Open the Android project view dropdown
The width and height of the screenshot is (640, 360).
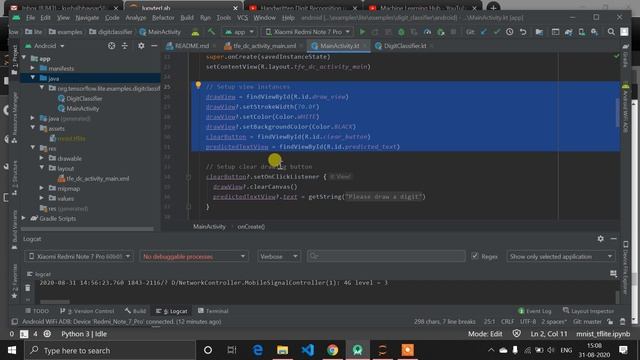pos(45,46)
